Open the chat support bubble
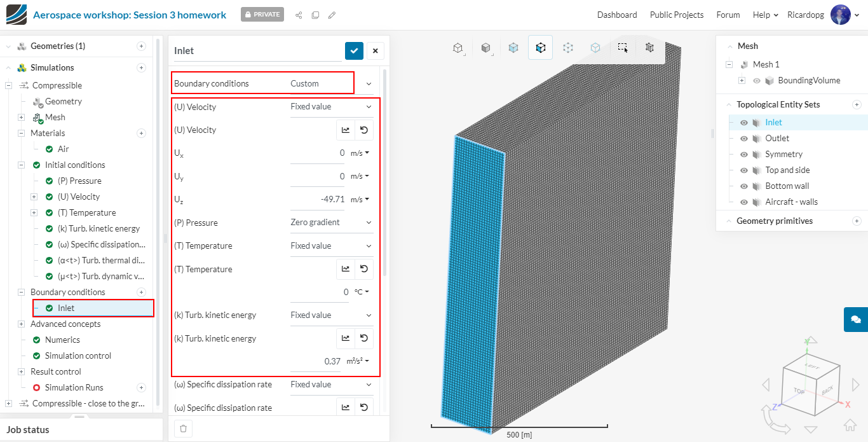The width and height of the screenshot is (868, 442). pyautogui.click(x=856, y=319)
